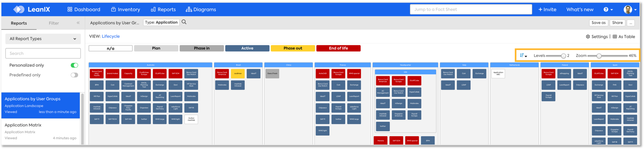Click the Brazil group header
Image resolution: width=644 pixels, height=149 pixels.
pos(238,65)
